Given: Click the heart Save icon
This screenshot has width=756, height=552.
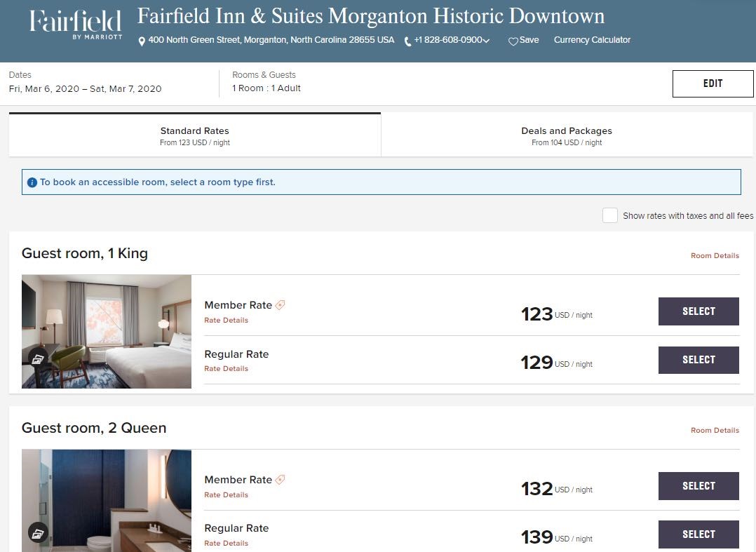Looking at the screenshot, I should pos(513,41).
